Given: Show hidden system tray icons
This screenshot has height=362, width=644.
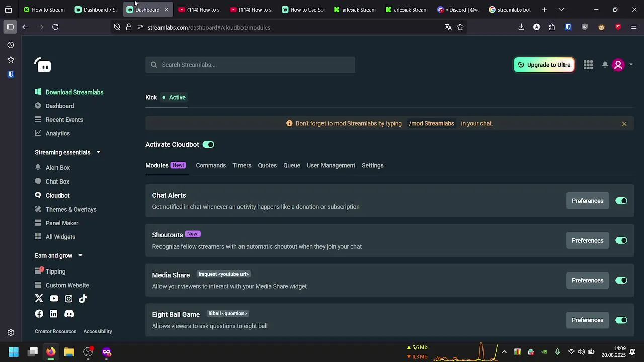Looking at the screenshot, I should 504,352.
